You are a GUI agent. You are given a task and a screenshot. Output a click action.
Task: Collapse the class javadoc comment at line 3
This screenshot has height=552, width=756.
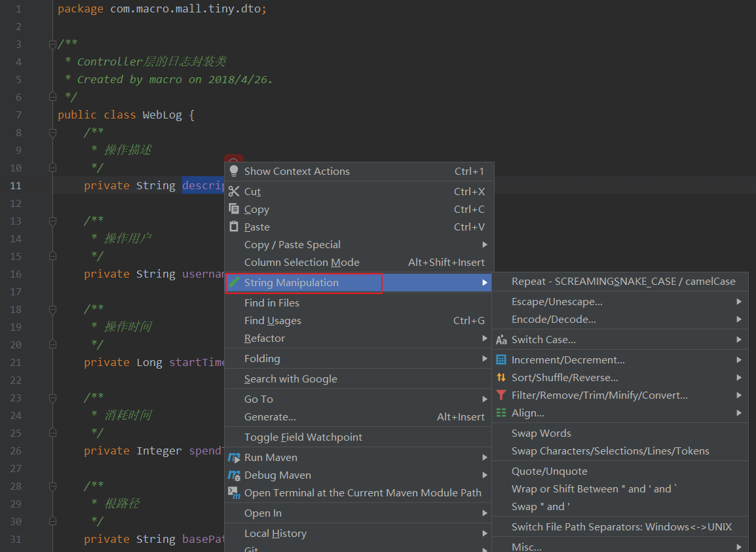[x=52, y=45]
